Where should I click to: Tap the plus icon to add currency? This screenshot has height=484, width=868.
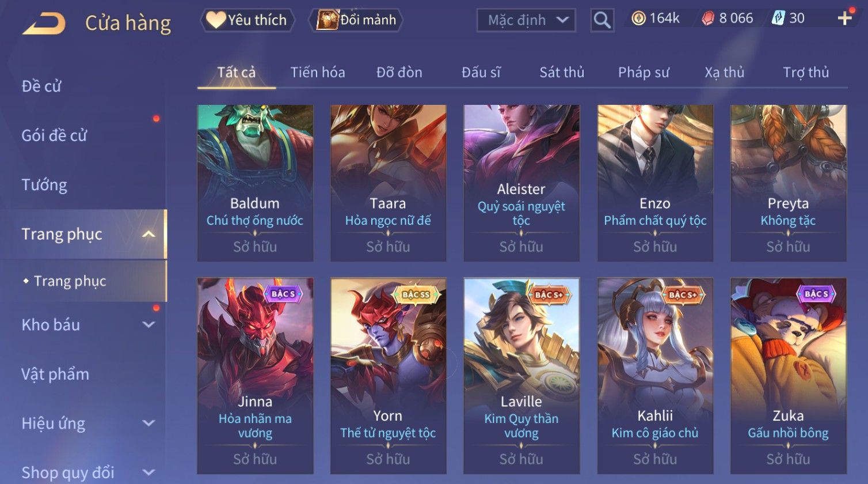click(x=844, y=18)
